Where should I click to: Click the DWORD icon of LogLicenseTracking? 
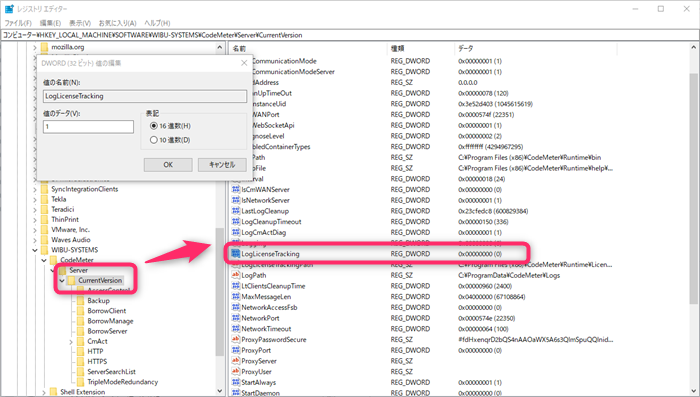236,254
